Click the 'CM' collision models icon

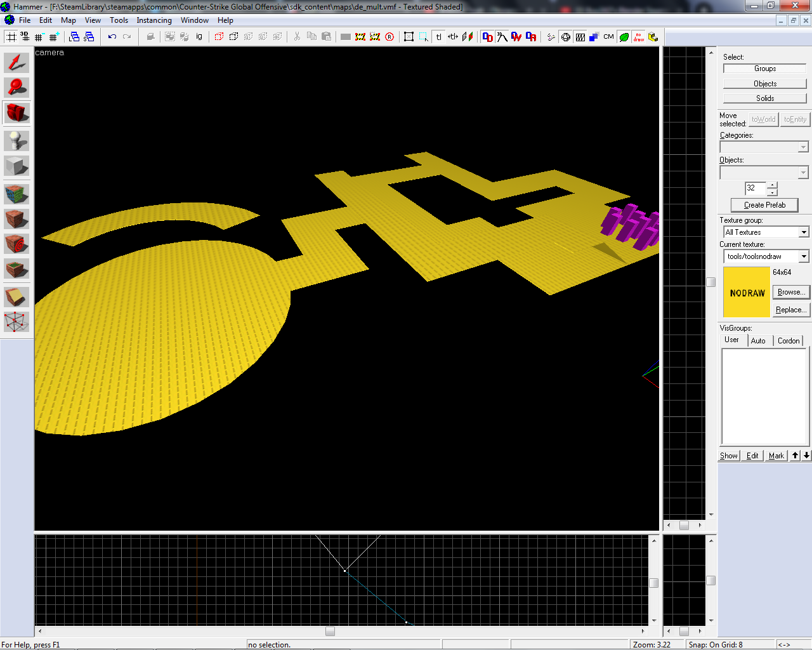coord(608,37)
